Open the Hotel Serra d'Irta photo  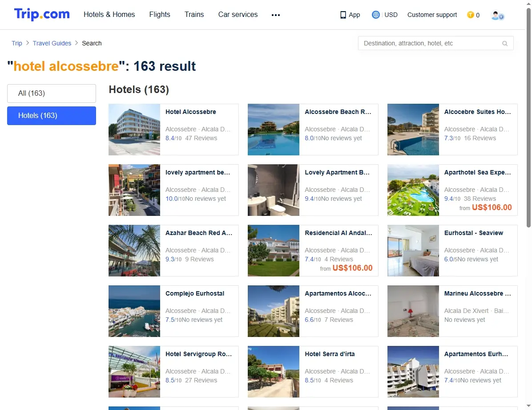pyautogui.click(x=274, y=372)
